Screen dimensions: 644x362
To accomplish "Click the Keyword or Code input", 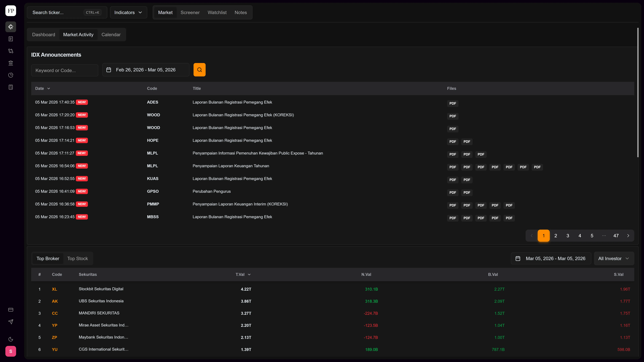I will (x=65, y=71).
